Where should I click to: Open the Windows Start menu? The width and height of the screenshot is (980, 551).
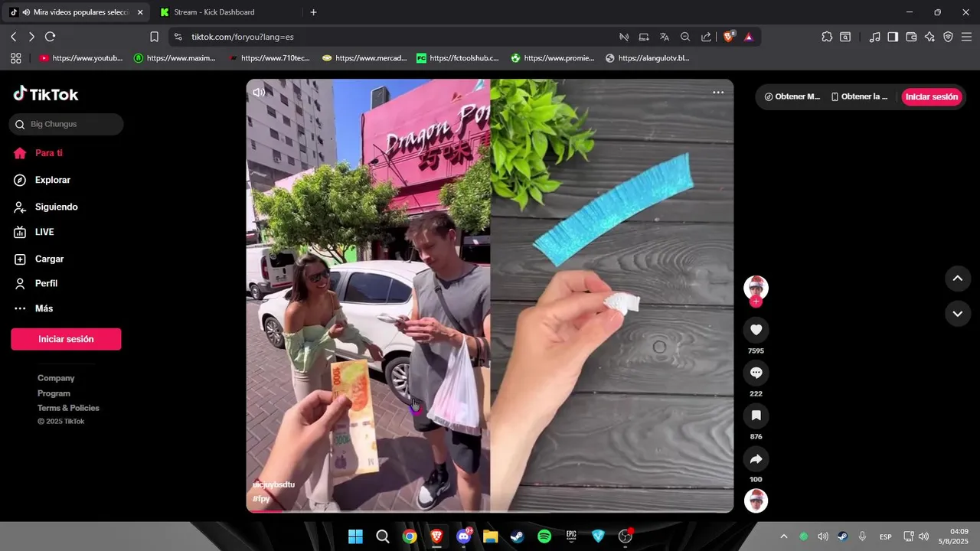pyautogui.click(x=356, y=536)
